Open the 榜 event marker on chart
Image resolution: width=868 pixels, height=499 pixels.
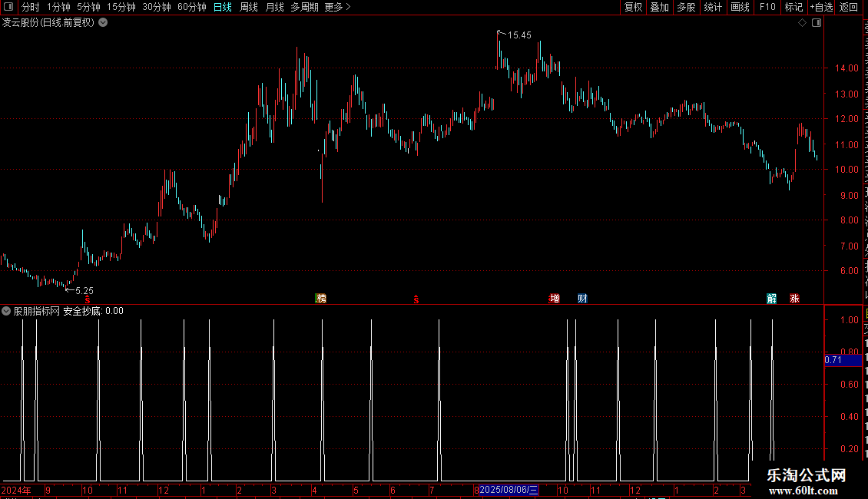click(321, 298)
